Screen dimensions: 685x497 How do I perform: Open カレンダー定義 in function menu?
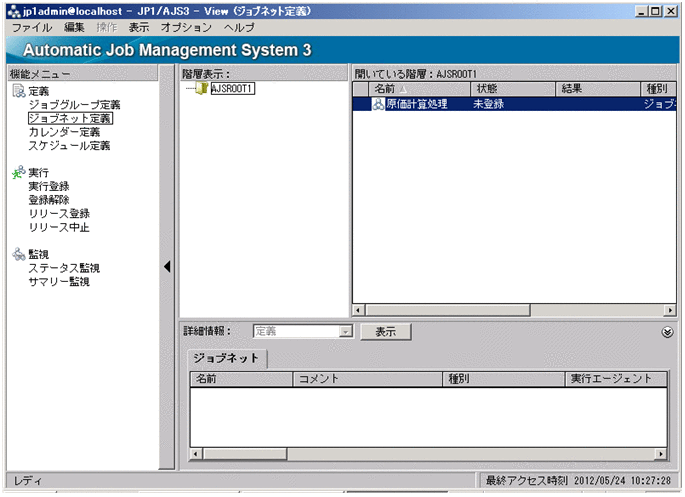tap(64, 132)
